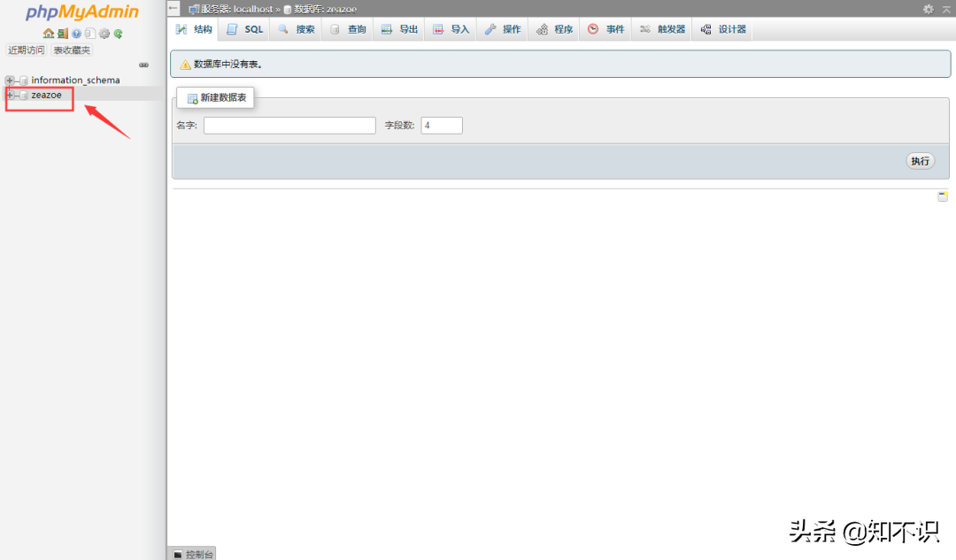Open the 表收藏夹 favorites list
This screenshot has height=560, width=956.
click(72, 50)
